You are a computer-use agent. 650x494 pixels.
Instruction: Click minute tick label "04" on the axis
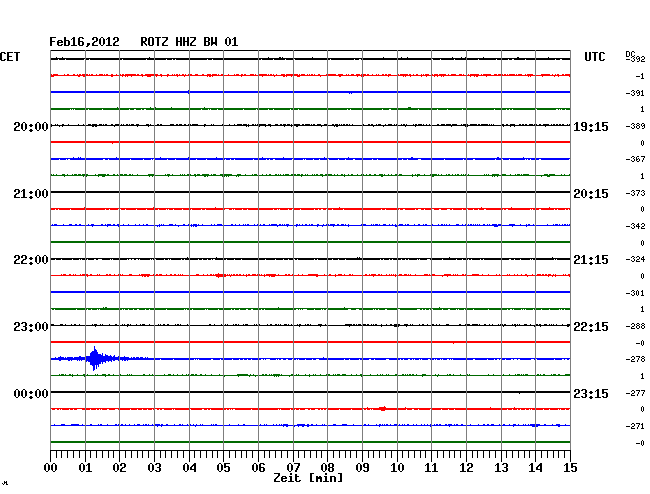[189, 468]
